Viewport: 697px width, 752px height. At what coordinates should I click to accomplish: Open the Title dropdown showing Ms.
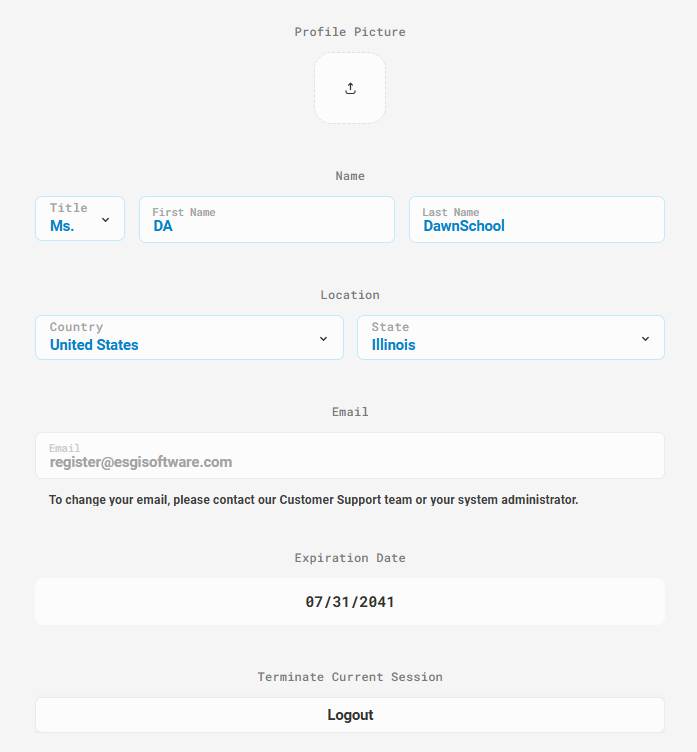tap(80, 219)
